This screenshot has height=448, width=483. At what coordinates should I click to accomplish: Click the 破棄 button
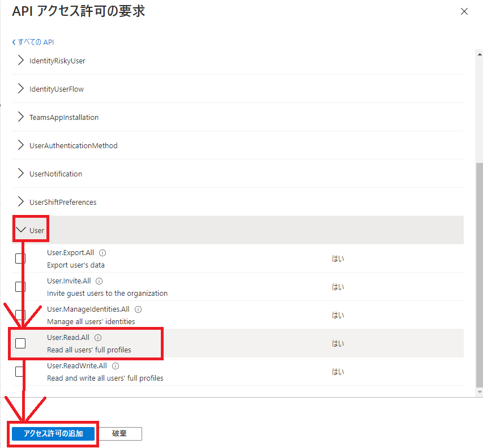click(121, 433)
